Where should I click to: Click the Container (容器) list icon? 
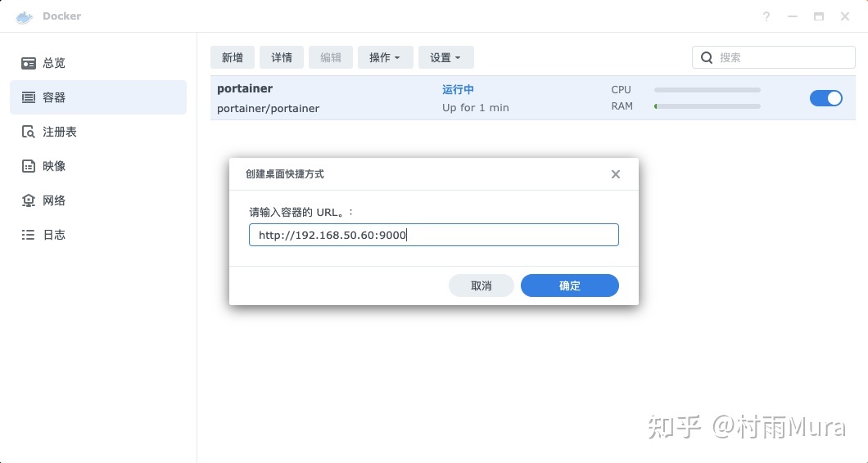pyautogui.click(x=29, y=97)
